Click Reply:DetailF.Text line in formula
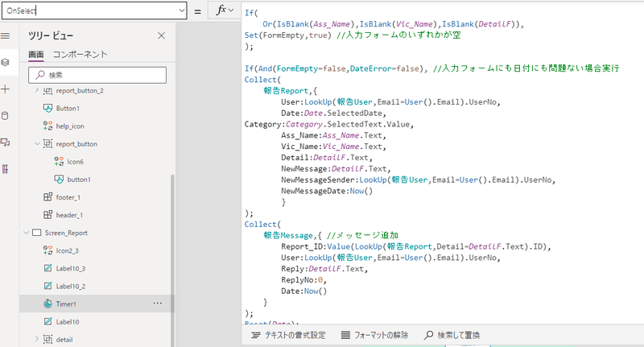 point(324,269)
